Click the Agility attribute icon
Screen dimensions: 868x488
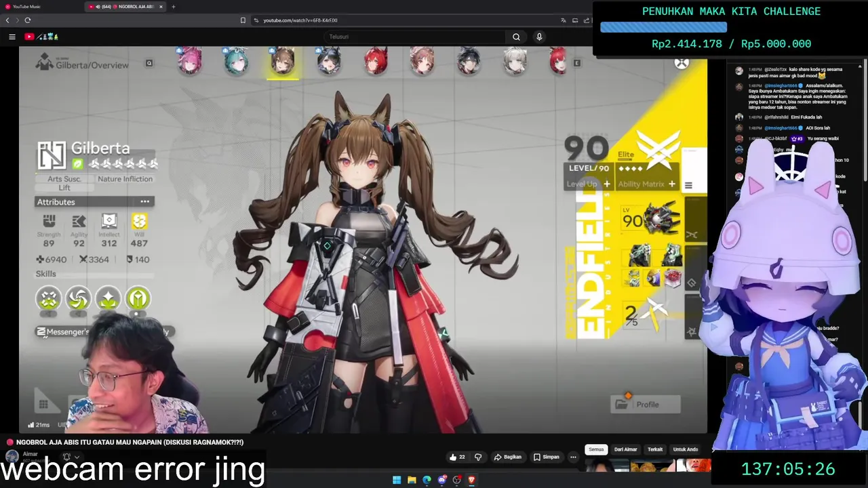coord(79,221)
